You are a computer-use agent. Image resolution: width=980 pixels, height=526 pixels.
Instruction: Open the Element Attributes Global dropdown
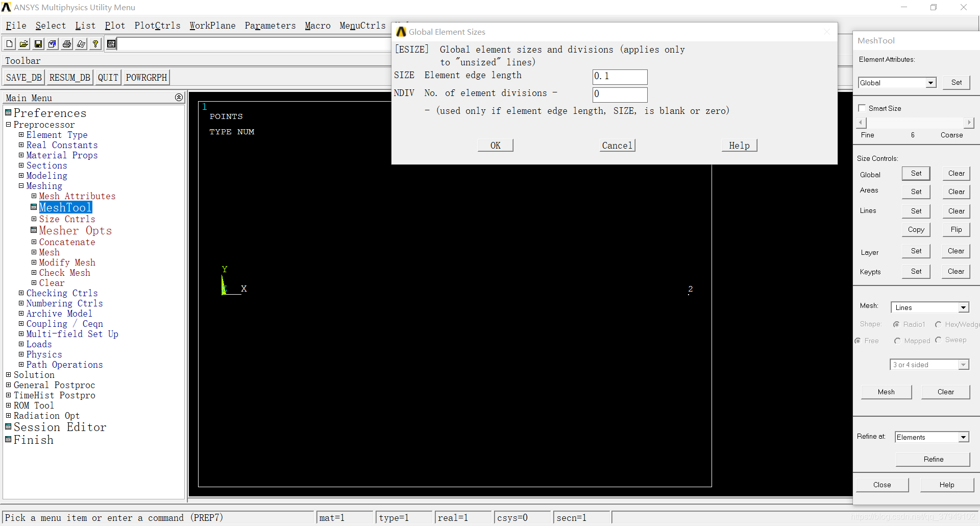(931, 83)
